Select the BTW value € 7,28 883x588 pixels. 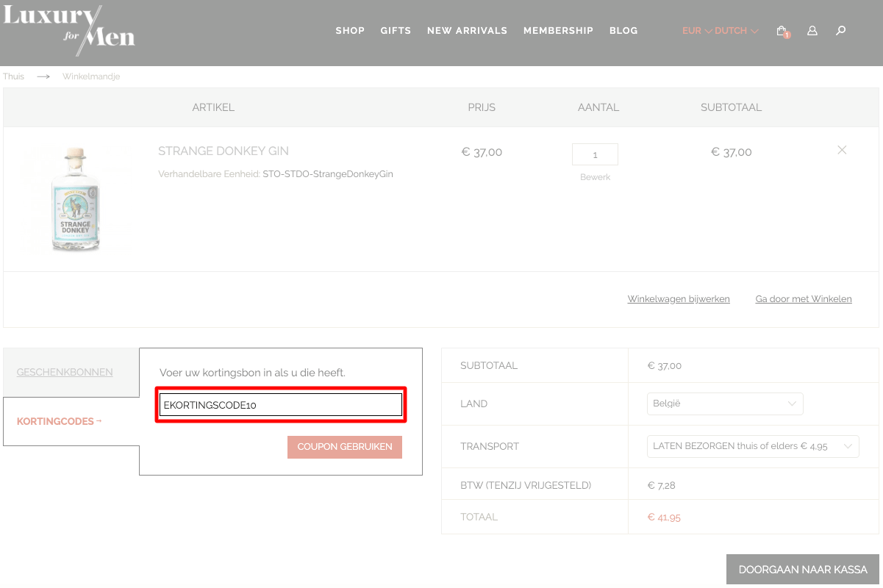tap(662, 486)
